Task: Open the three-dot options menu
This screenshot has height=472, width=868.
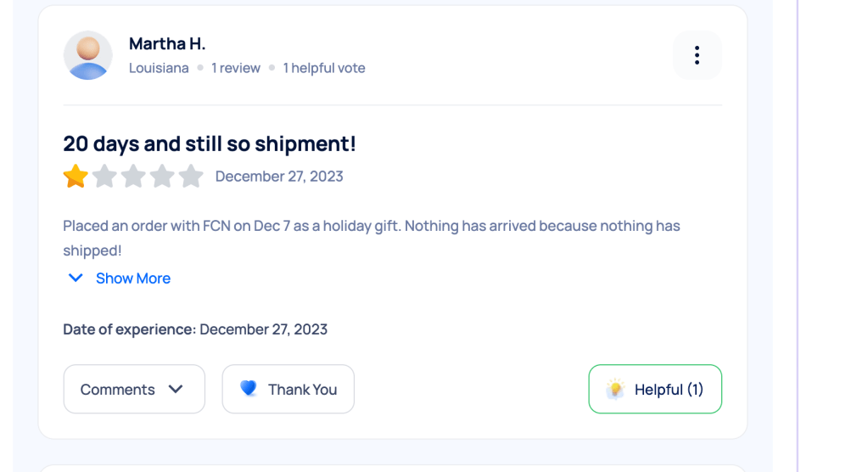Action: tap(697, 55)
